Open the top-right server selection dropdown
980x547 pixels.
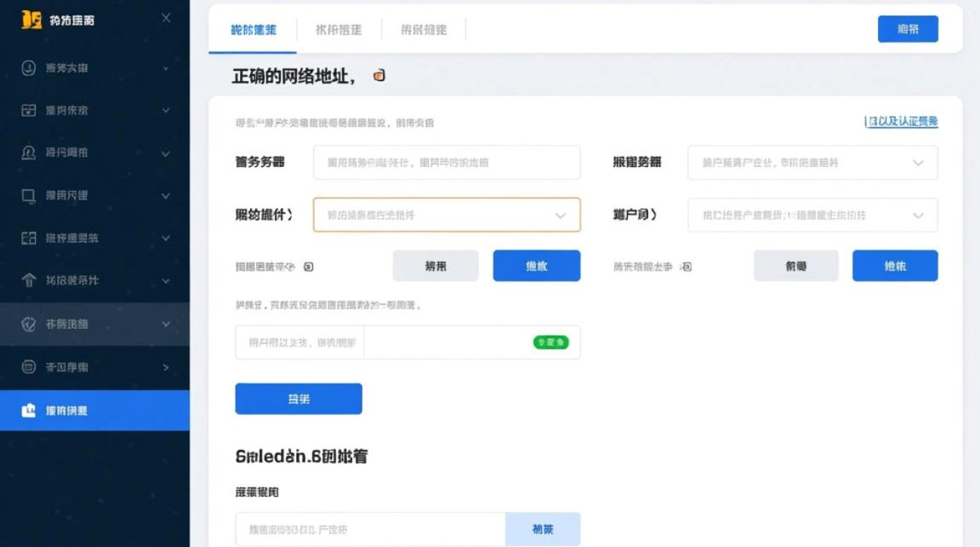click(x=813, y=163)
